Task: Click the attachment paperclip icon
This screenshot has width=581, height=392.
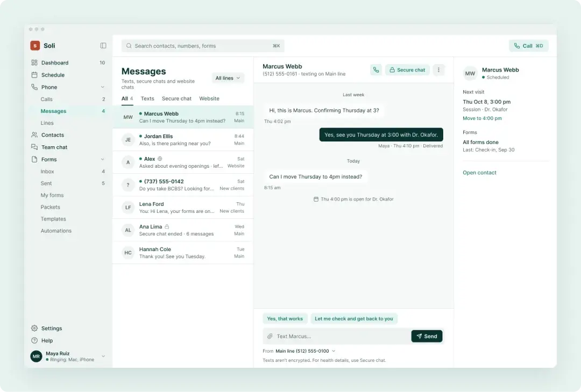Action: click(270, 337)
